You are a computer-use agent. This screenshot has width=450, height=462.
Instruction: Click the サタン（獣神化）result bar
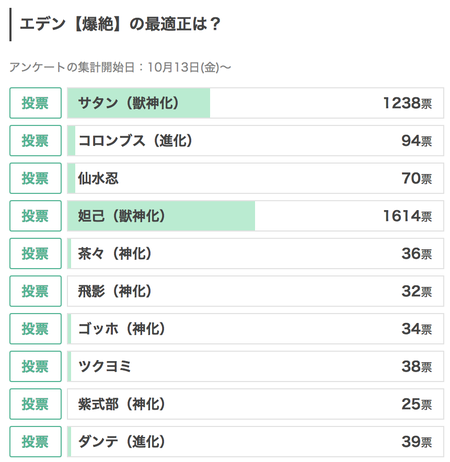coord(255,103)
